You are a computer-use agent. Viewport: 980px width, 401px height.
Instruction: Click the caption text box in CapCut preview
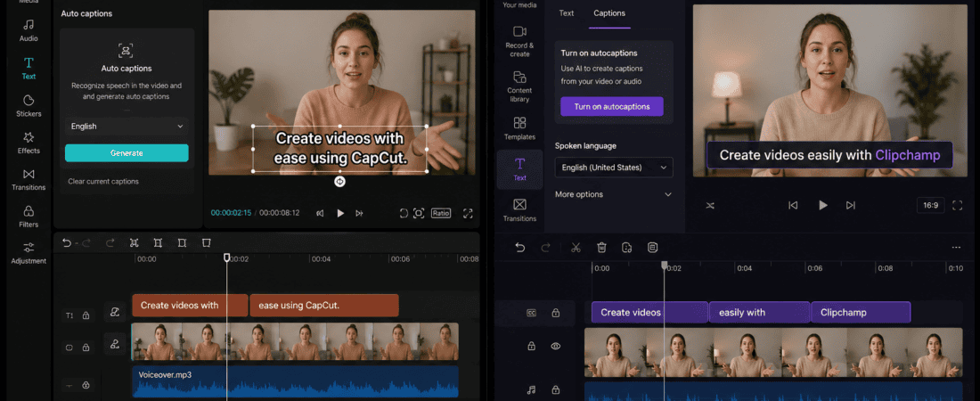340,148
